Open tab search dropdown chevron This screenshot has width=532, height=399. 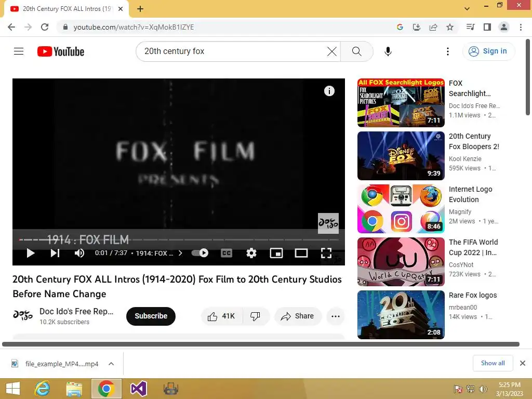pyautogui.click(x=467, y=9)
